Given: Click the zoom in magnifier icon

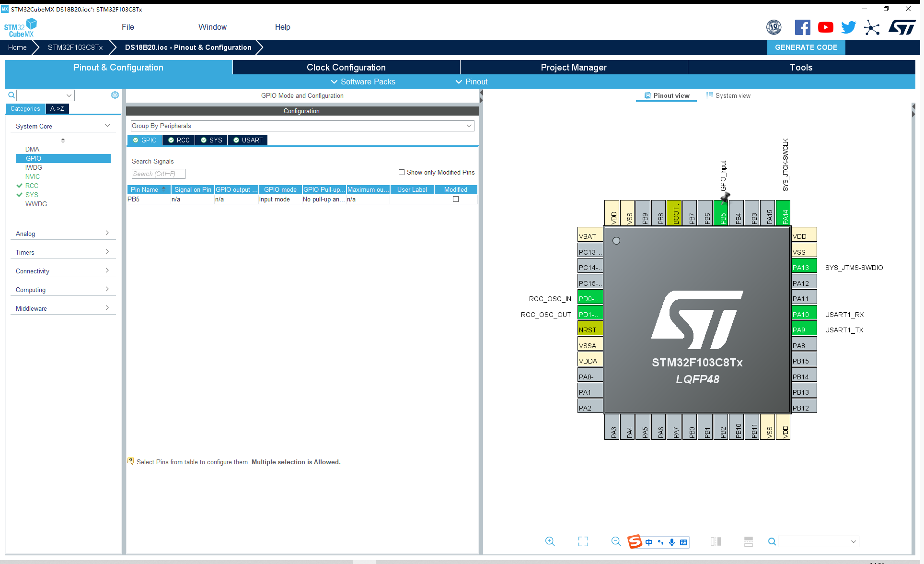Looking at the screenshot, I should pos(550,541).
